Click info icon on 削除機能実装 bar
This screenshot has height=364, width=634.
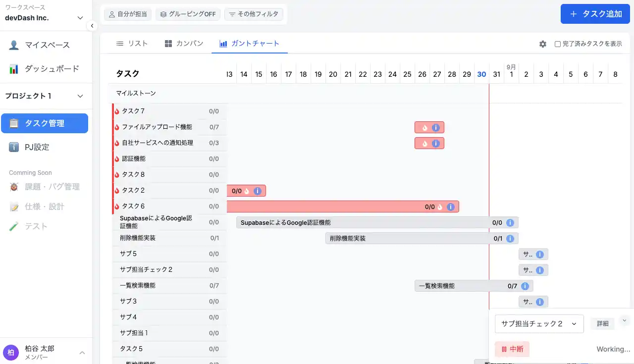(x=510, y=239)
